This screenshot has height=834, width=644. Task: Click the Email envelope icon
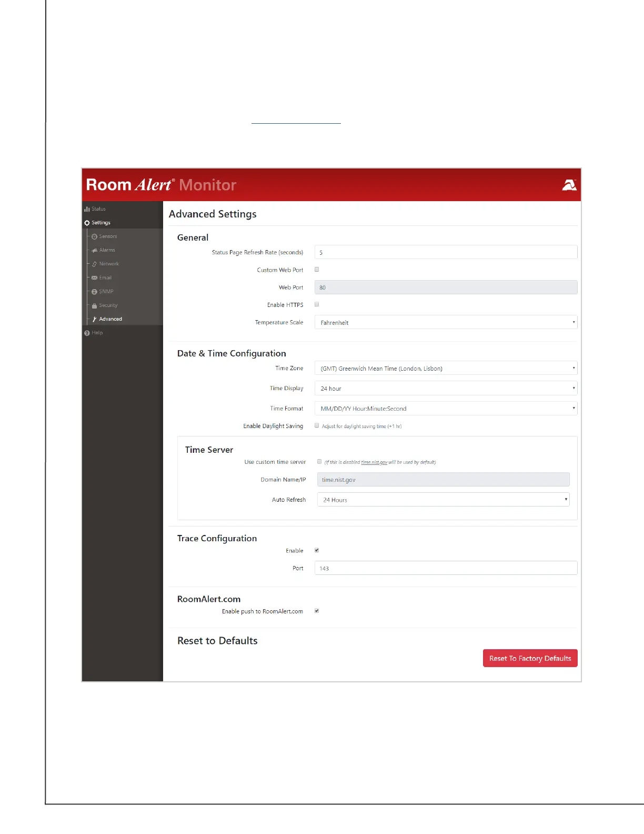pyautogui.click(x=95, y=277)
